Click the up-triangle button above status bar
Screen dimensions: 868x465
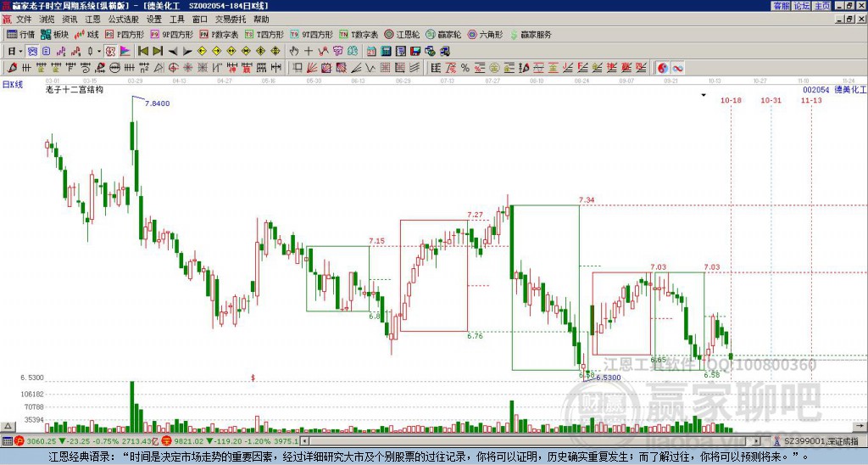pyautogui.click(x=7, y=426)
